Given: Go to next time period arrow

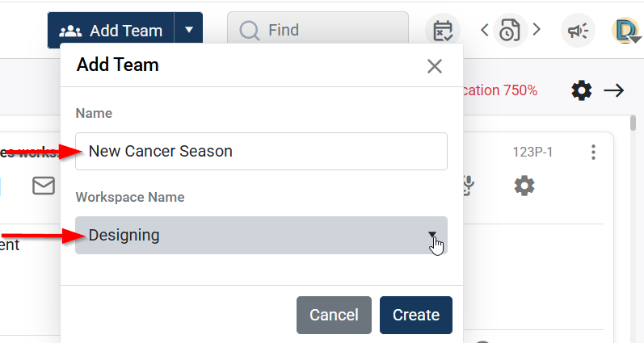Looking at the screenshot, I should (536, 31).
